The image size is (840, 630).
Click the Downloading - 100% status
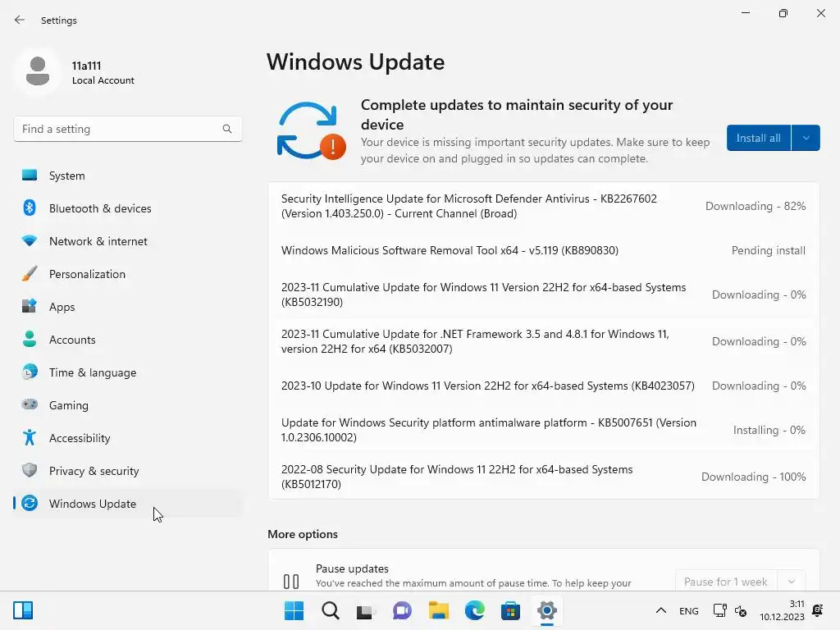[x=753, y=477]
